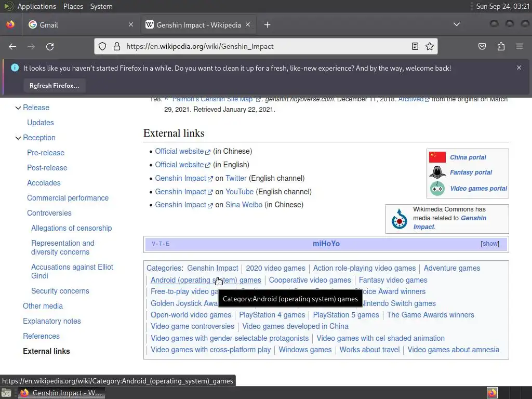The height and width of the screenshot is (399, 532).
Task: Click the Firefox logo beside the tabs
Action: [x=10, y=24]
